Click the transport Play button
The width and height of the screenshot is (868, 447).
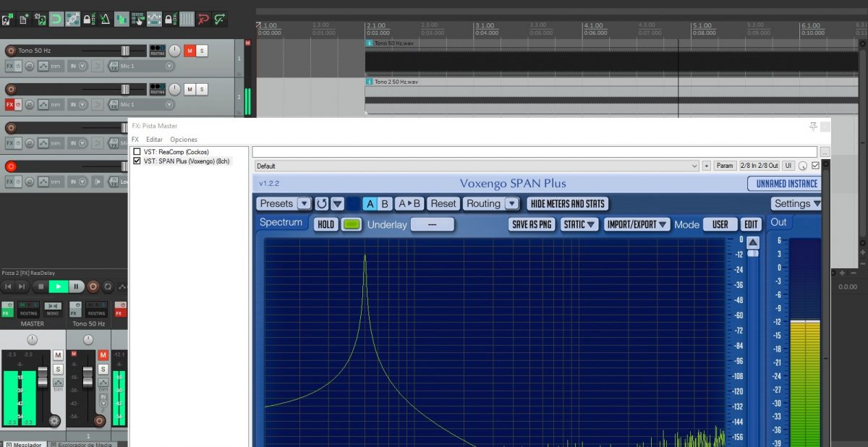tap(57, 287)
